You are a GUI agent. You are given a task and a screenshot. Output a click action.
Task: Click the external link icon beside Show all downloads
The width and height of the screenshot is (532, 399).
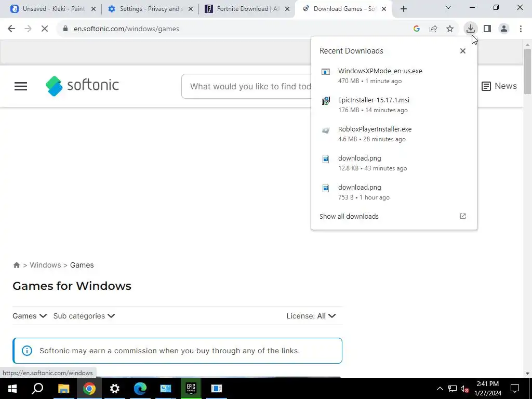463,217
